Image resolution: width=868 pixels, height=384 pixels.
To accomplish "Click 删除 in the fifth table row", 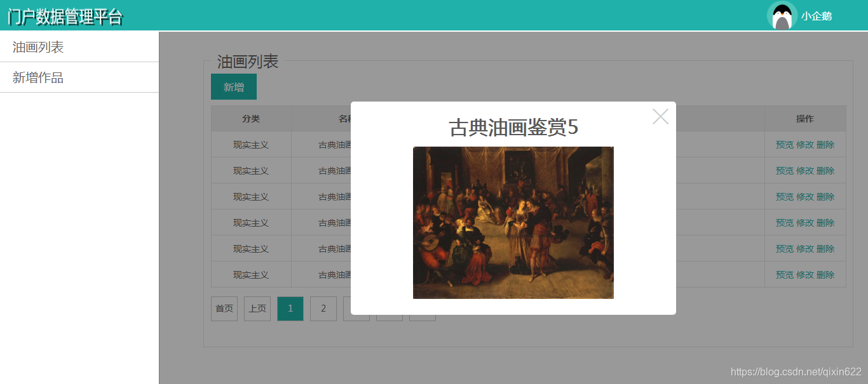I will [825, 249].
